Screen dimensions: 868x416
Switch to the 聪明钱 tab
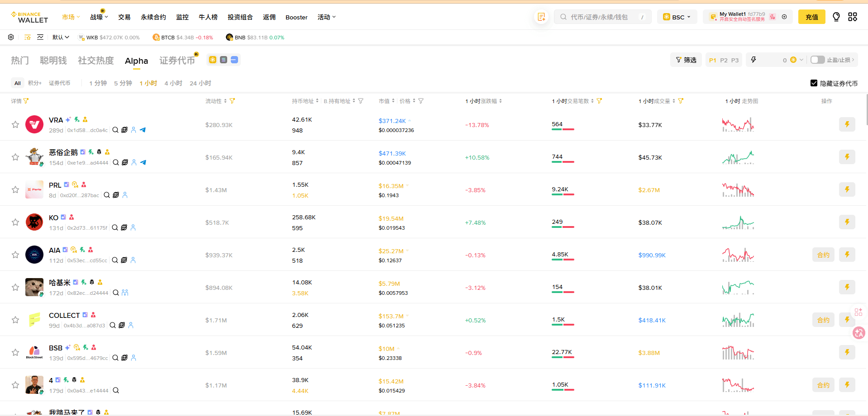coord(53,60)
